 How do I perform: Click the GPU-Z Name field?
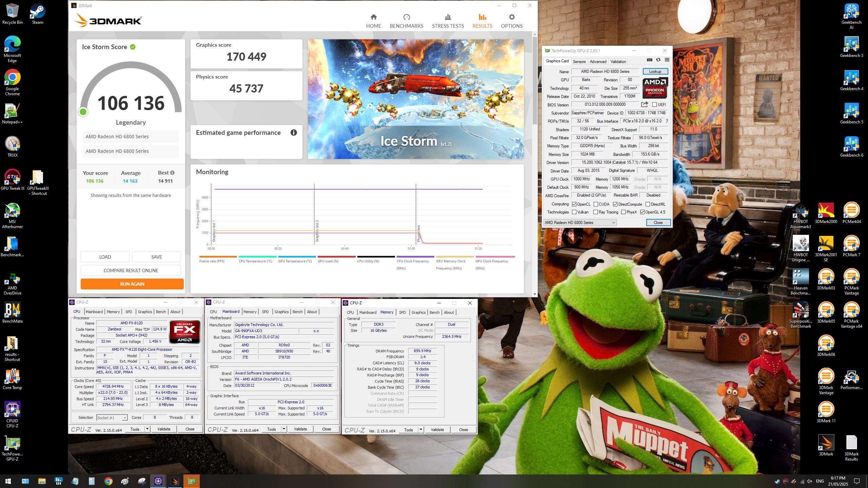pyautogui.click(x=605, y=72)
